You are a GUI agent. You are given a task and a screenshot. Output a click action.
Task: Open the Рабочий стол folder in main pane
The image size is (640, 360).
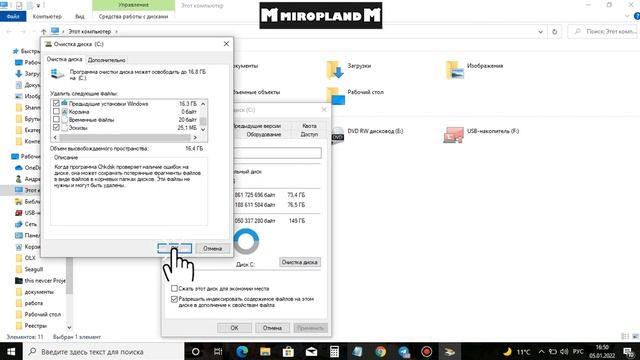[355, 95]
